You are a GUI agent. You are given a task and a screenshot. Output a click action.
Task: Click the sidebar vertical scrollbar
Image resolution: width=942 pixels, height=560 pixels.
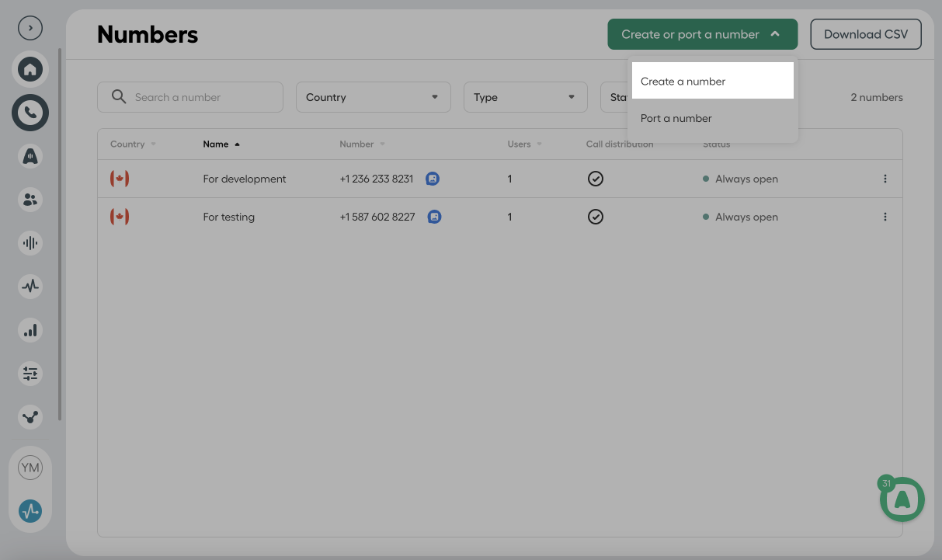pos(61,233)
